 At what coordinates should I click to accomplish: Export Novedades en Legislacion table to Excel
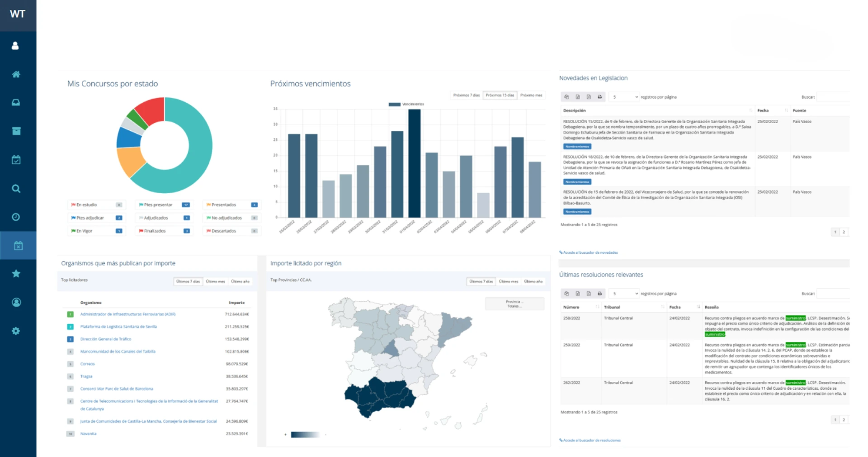click(x=578, y=97)
